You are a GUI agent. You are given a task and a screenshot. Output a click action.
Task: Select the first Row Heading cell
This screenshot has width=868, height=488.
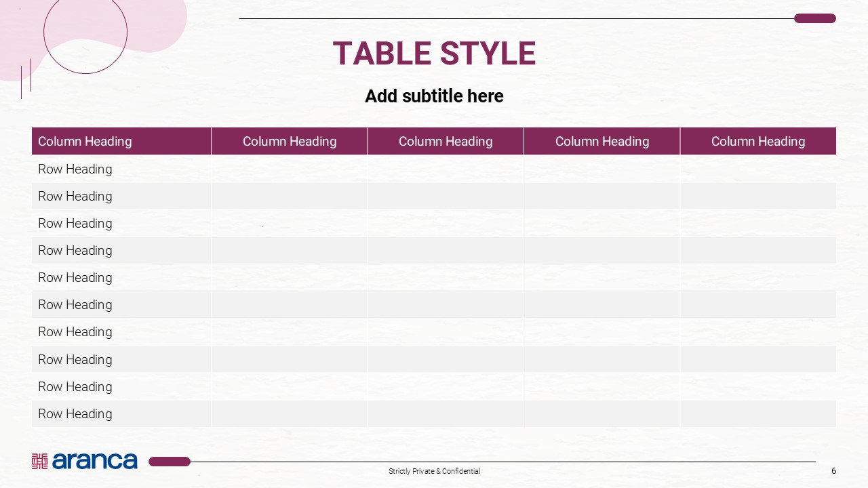click(75, 169)
